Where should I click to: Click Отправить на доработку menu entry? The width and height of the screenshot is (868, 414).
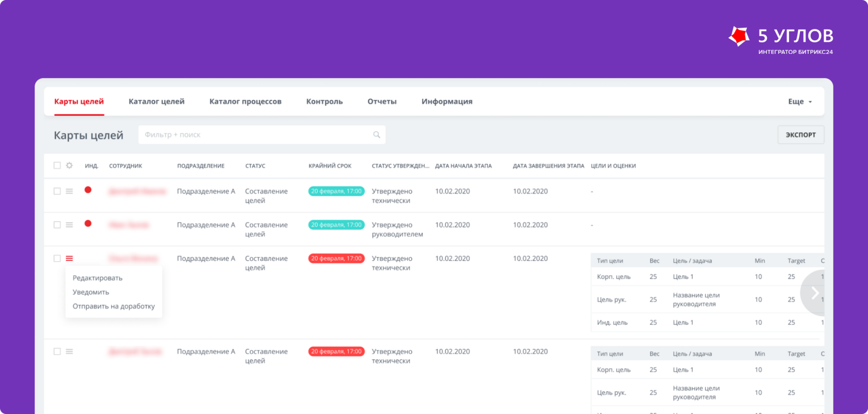pyautogui.click(x=114, y=306)
